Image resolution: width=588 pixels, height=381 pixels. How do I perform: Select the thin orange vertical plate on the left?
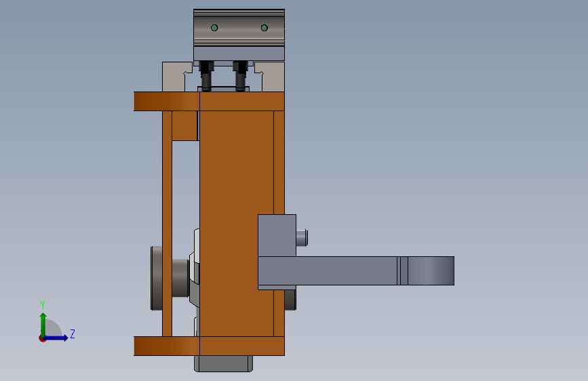click(x=168, y=224)
